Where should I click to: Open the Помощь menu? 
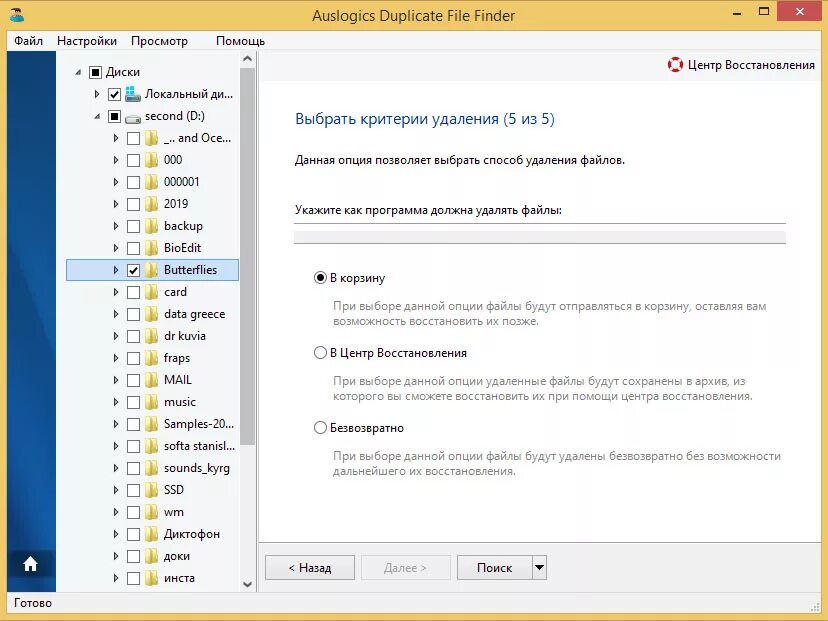pyautogui.click(x=240, y=41)
